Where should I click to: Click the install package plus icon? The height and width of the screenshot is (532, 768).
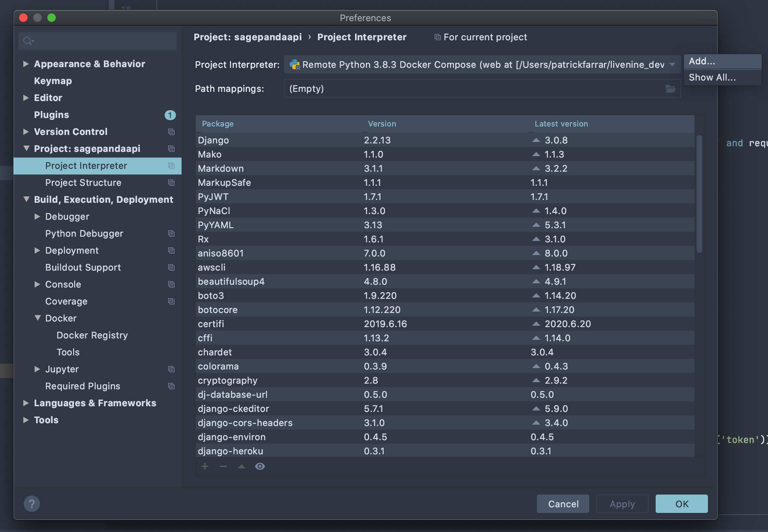[205, 466]
